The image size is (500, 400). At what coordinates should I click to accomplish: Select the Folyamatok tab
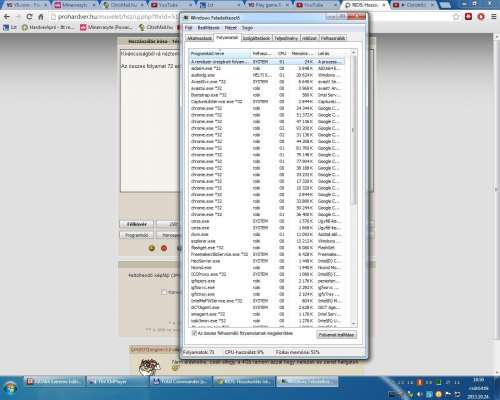pos(227,37)
